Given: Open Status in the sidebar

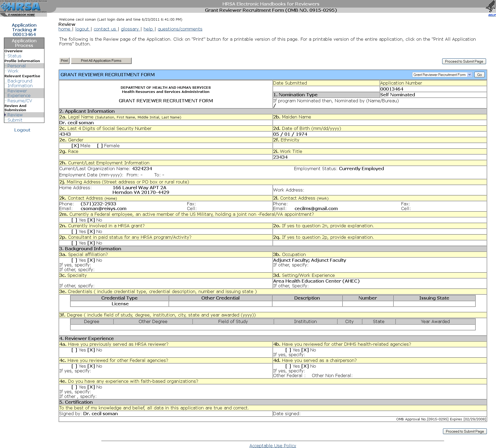Looking at the screenshot, I should click(x=14, y=56).
